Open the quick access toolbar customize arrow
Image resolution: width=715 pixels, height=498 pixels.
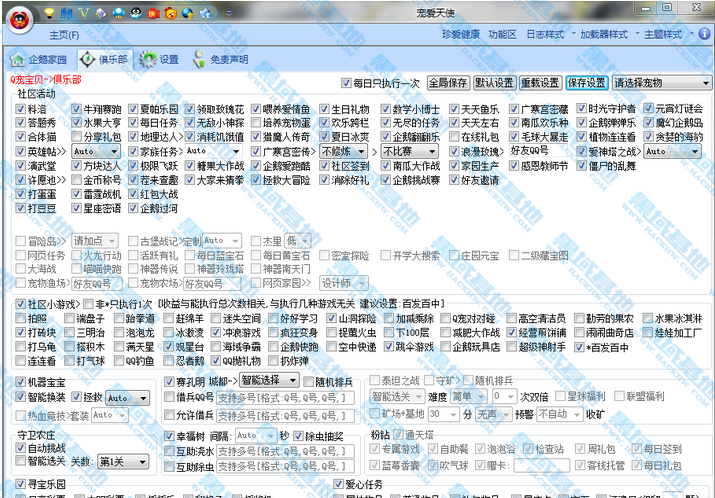tap(229, 13)
